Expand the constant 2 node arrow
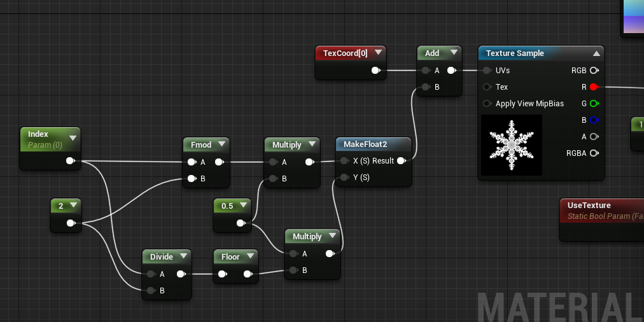This screenshot has height=322, width=644. 74,205
